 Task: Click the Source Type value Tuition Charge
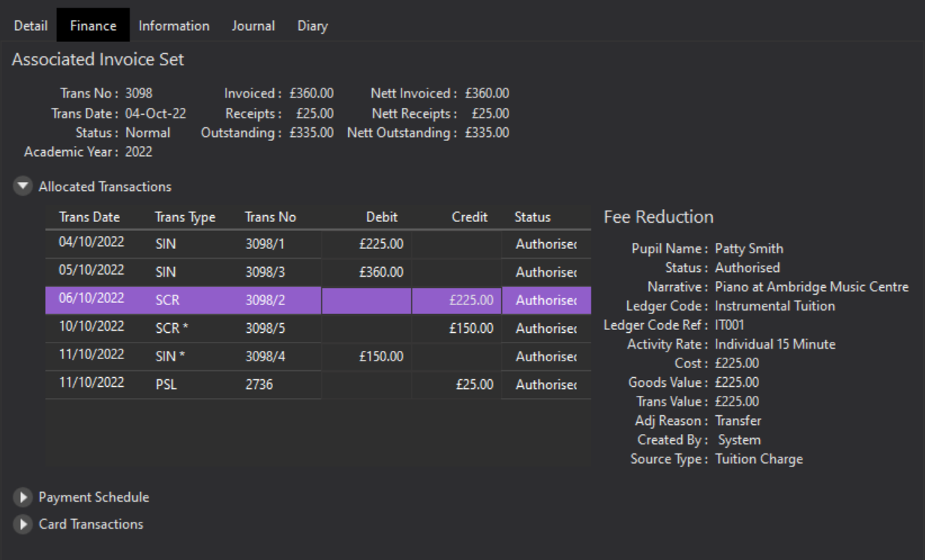tap(758, 459)
